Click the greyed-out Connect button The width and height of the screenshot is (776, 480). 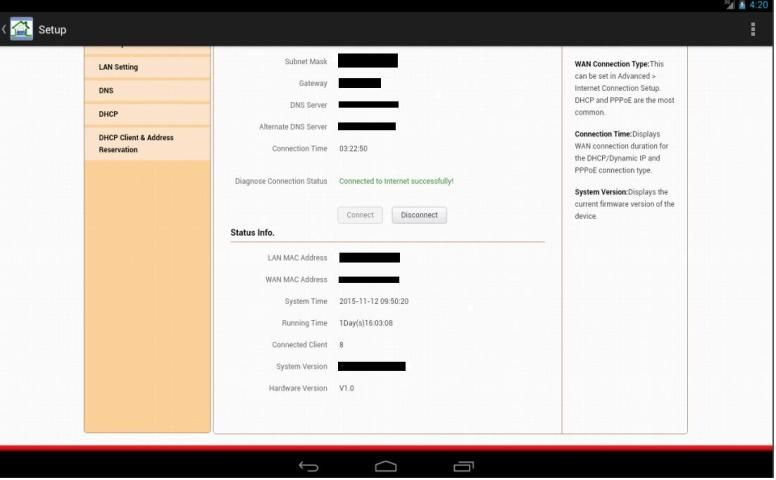click(x=360, y=215)
